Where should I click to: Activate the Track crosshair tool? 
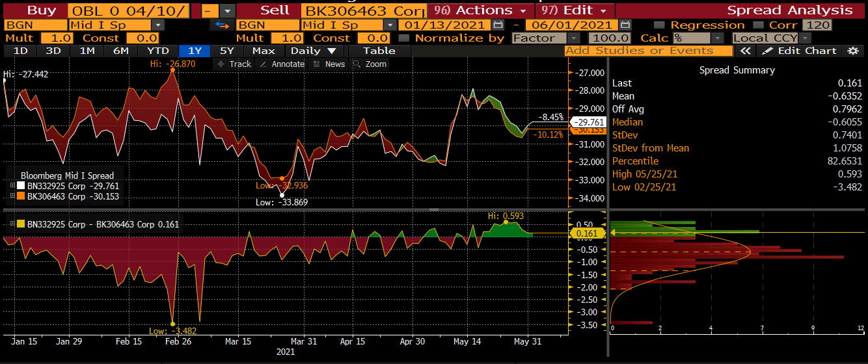[234, 64]
